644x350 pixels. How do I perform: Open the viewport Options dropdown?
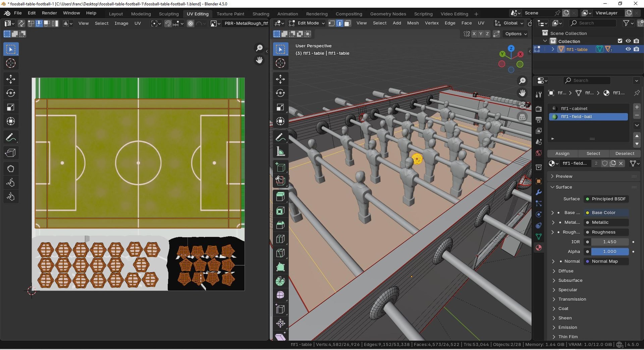516,34
